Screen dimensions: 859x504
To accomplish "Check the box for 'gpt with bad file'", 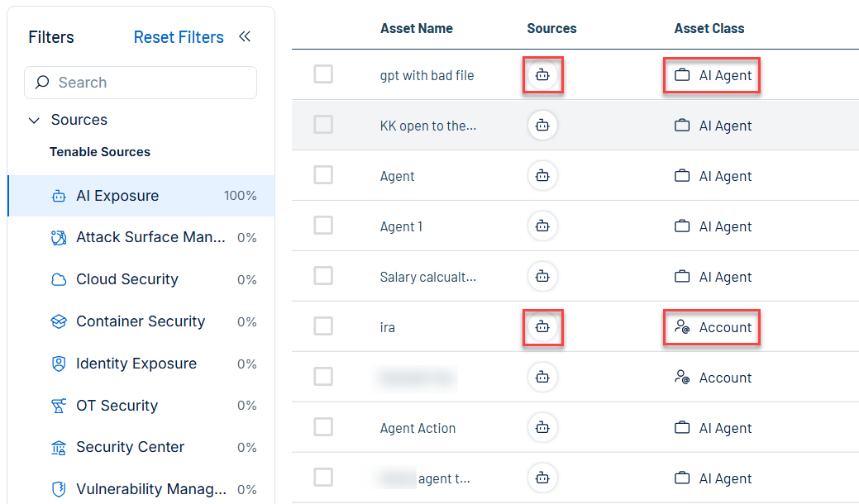I will tap(323, 74).
